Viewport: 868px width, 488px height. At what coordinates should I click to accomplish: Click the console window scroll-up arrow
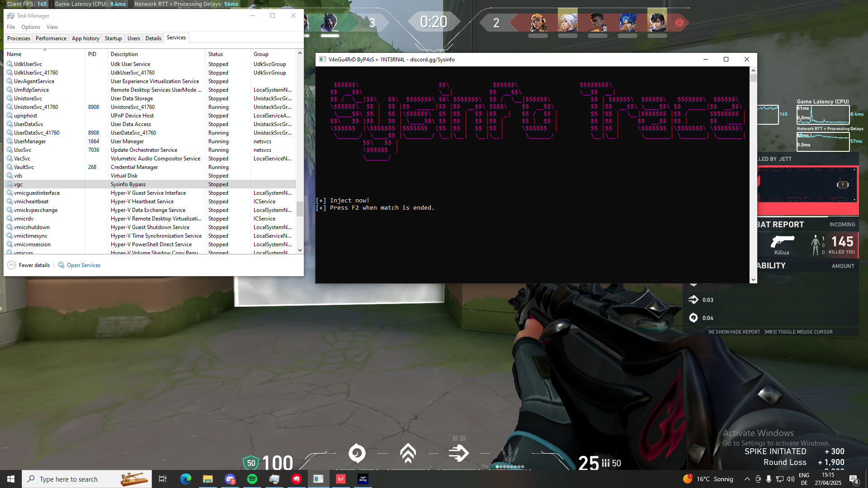[x=753, y=70]
